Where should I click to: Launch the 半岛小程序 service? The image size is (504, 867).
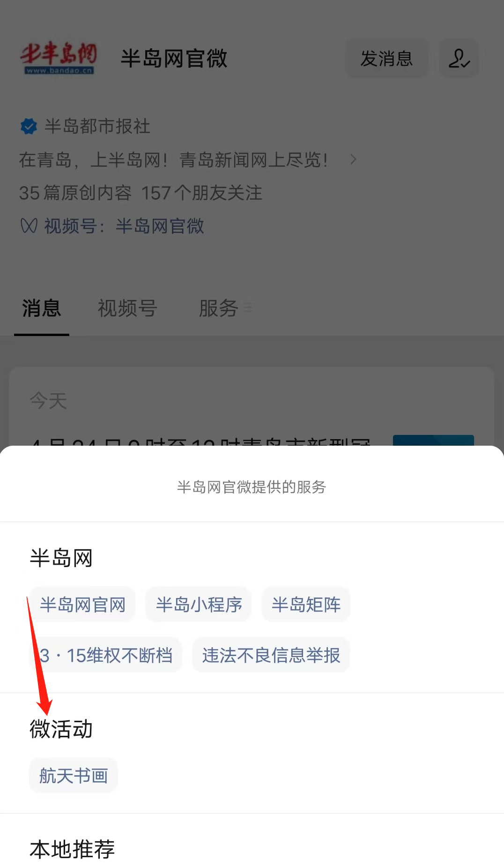(x=199, y=605)
